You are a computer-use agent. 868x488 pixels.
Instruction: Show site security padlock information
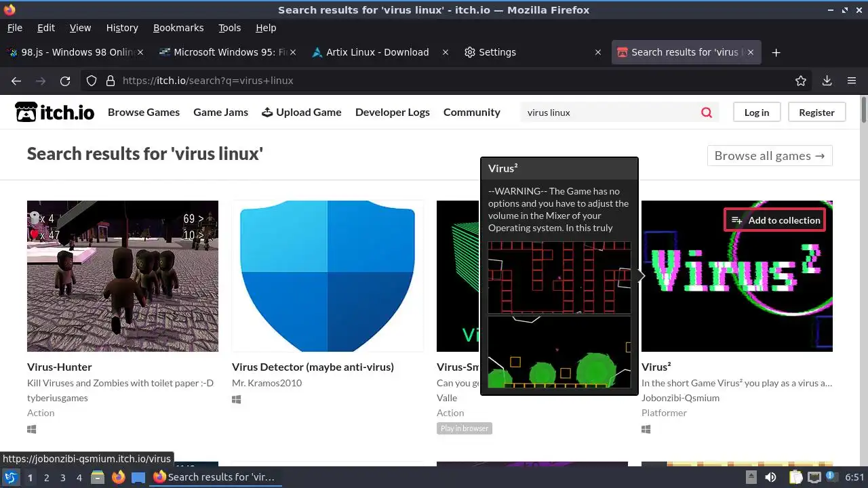click(x=111, y=81)
